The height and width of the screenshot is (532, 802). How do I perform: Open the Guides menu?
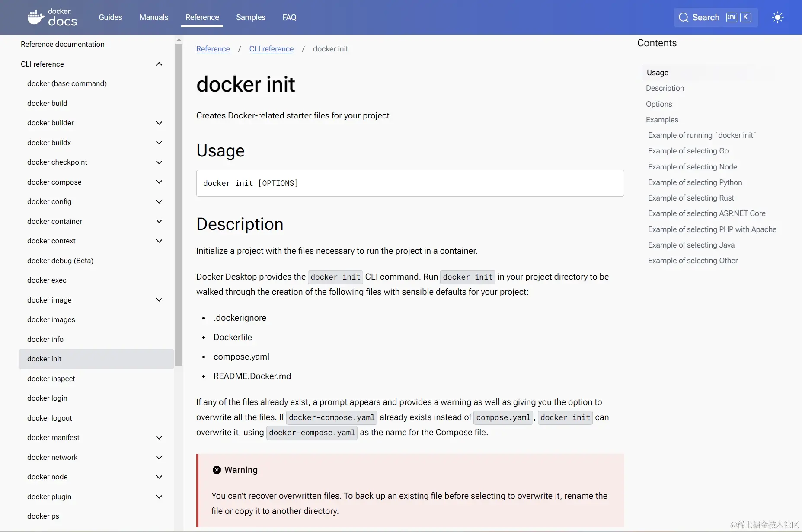click(110, 17)
